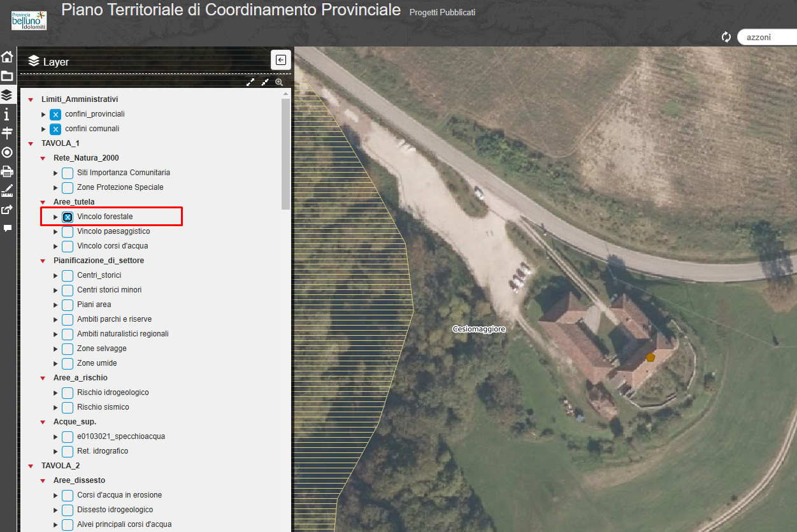
Task: Check the Rischio idrogeologico layer
Action: pos(68,393)
